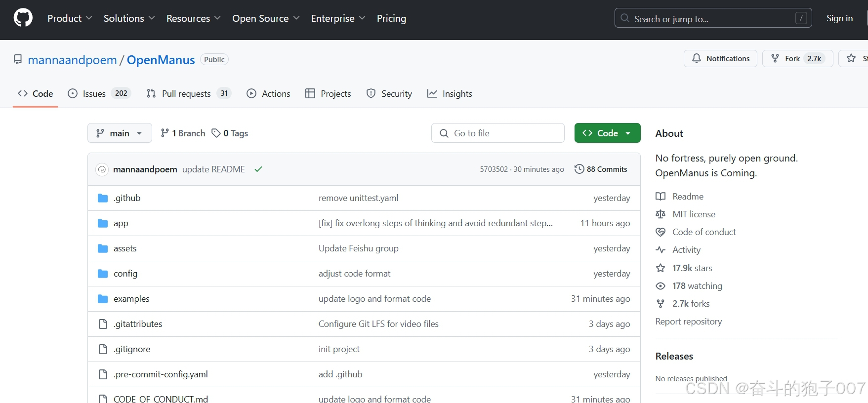Open the main branch dropdown
Screen dimensions: 868x403
pyautogui.click(x=120, y=133)
